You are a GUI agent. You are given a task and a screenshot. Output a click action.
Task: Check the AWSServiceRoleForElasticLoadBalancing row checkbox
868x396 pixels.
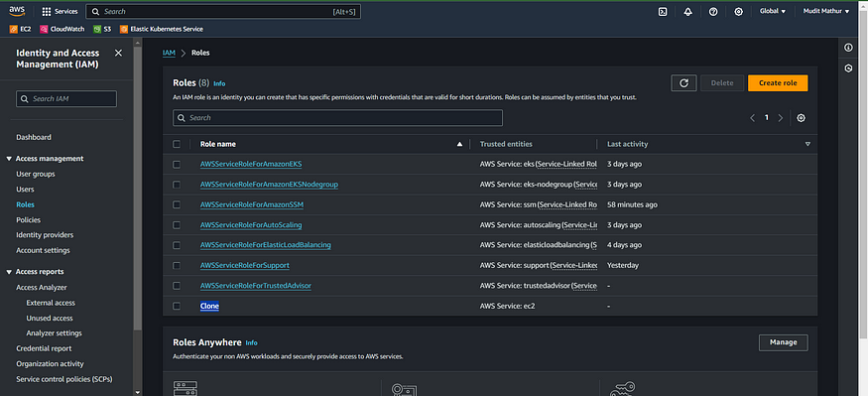coord(177,245)
